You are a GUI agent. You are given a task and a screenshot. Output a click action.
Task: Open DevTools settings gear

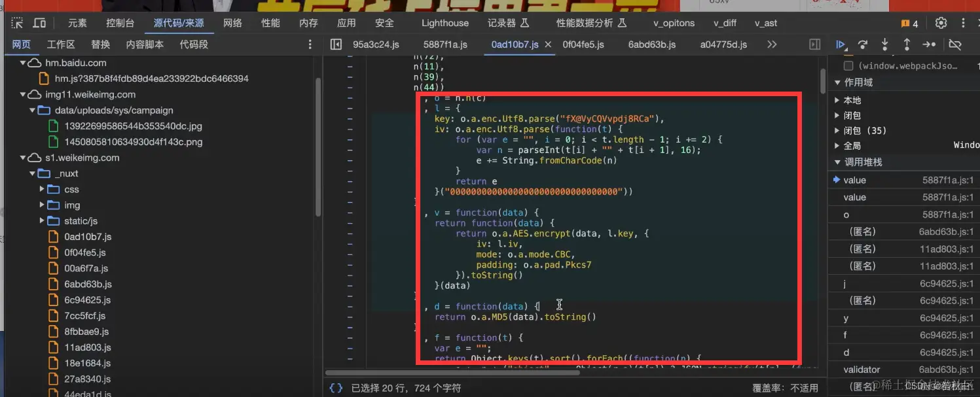pyautogui.click(x=941, y=23)
